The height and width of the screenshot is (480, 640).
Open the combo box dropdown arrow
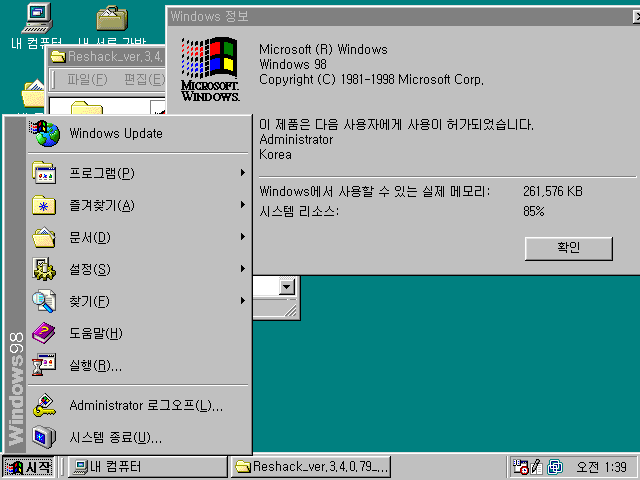pyautogui.click(x=287, y=287)
